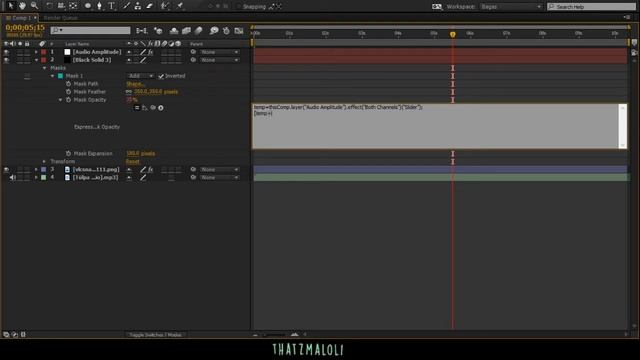
Task: Select the Ellipse shape tool
Action: pyautogui.click(x=88, y=6)
